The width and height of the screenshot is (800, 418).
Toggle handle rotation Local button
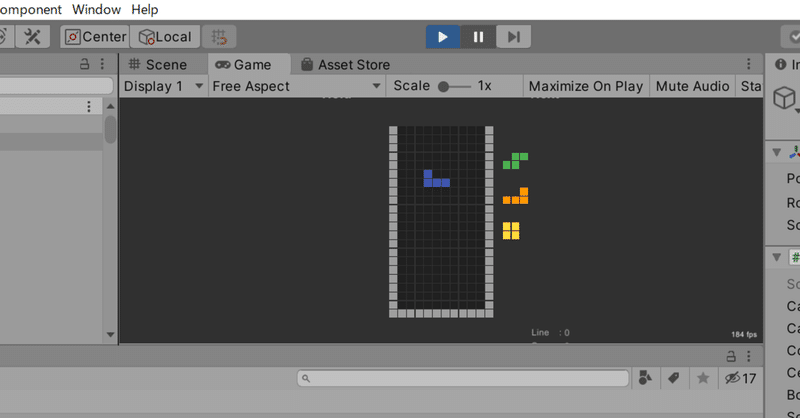pos(165,37)
